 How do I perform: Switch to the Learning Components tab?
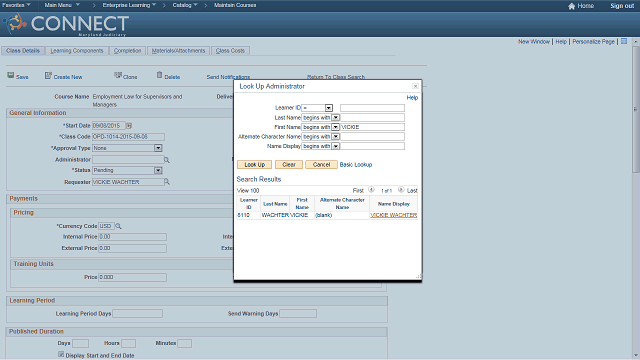pos(77,51)
